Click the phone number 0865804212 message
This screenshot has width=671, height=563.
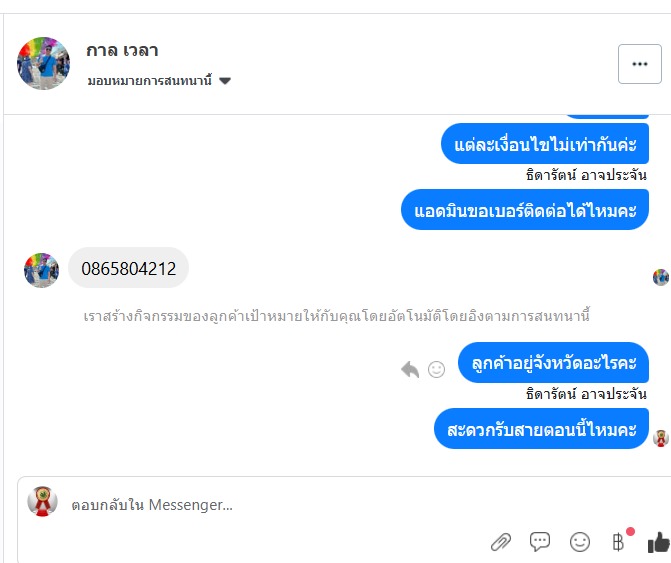pyautogui.click(x=128, y=268)
